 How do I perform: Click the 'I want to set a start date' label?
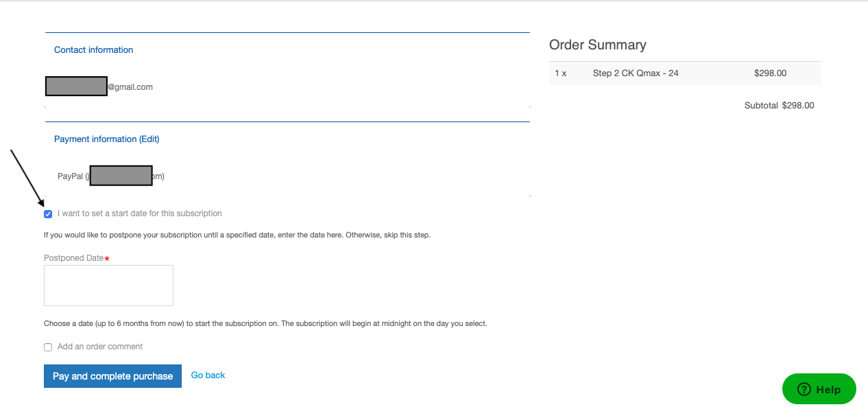[140, 213]
